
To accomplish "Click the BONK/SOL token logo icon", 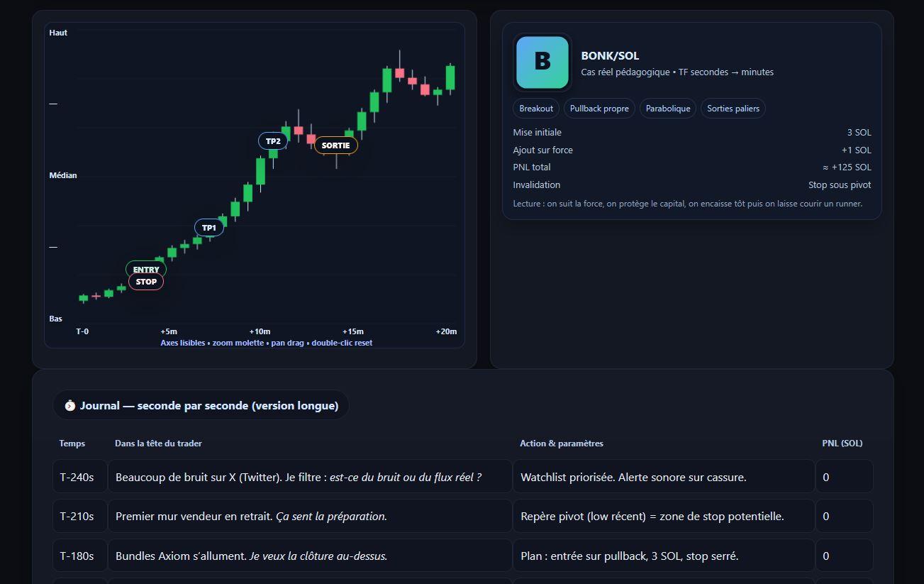I will pos(542,62).
